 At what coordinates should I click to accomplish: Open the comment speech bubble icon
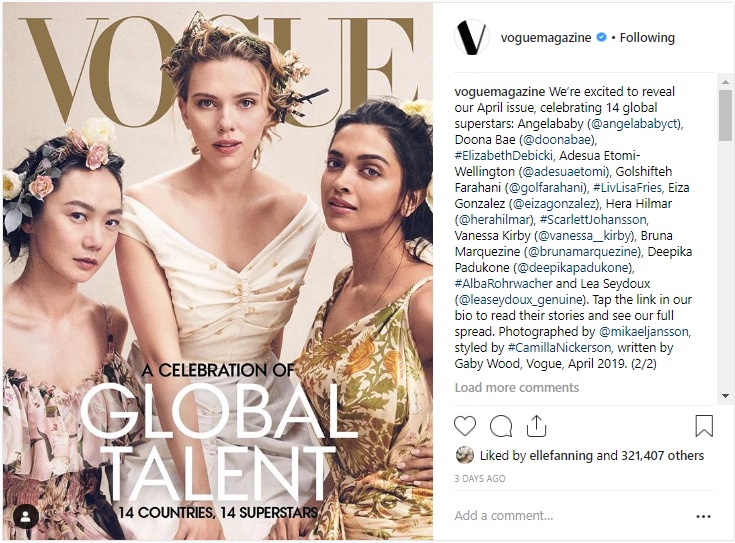501,426
